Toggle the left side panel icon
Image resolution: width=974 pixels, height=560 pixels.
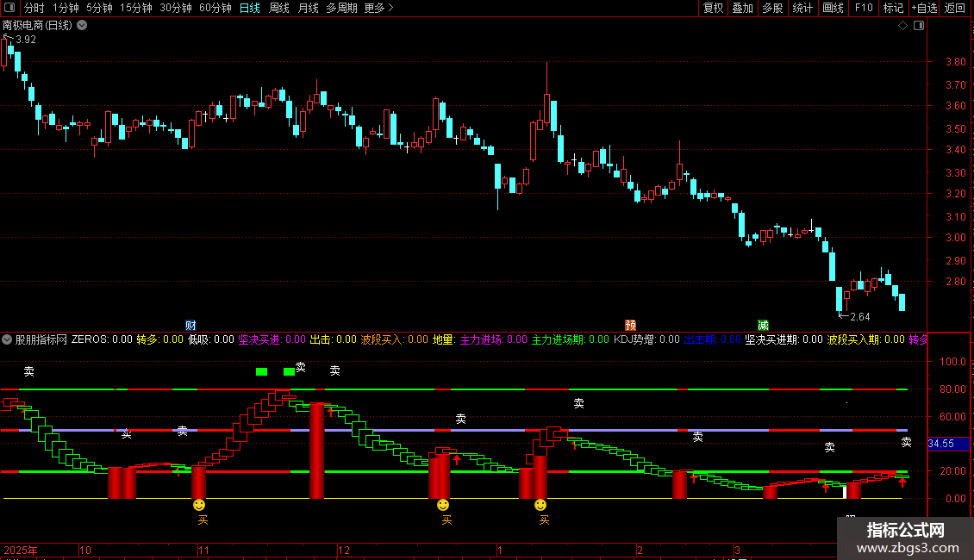click(x=9, y=8)
